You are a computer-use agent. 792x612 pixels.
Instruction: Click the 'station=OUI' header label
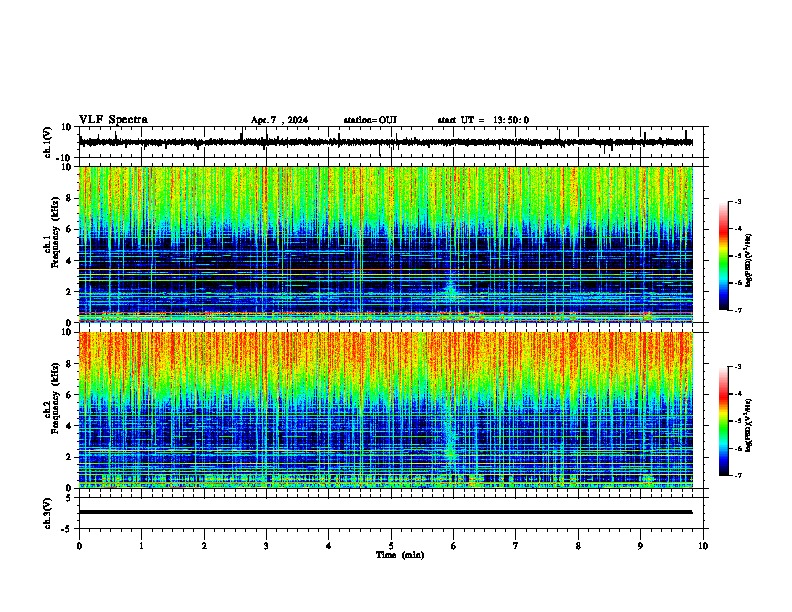[370, 120]
